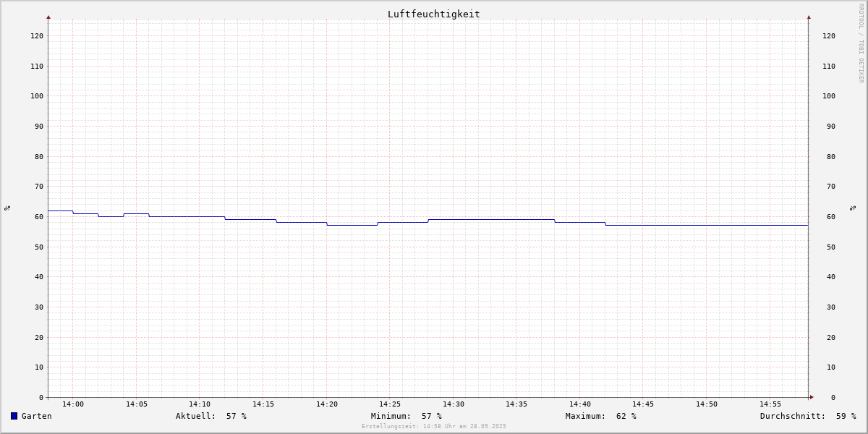Click the Durchschnitt: 59 % value
Screen dimensions: 868x434
click(808, 416)
